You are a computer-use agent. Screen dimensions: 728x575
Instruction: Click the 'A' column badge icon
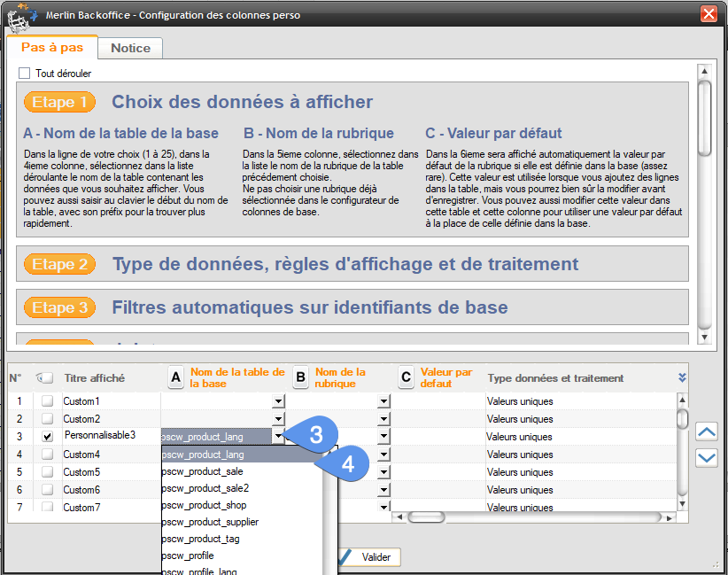[176, 378]
